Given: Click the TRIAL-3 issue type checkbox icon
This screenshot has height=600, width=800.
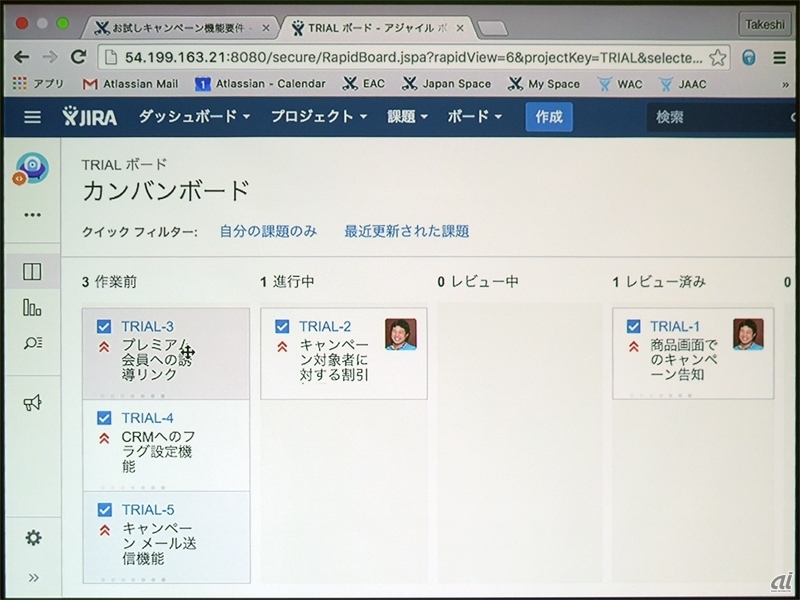Looking at the screenshot, I should pyautogui.click(x=104, y=326).
